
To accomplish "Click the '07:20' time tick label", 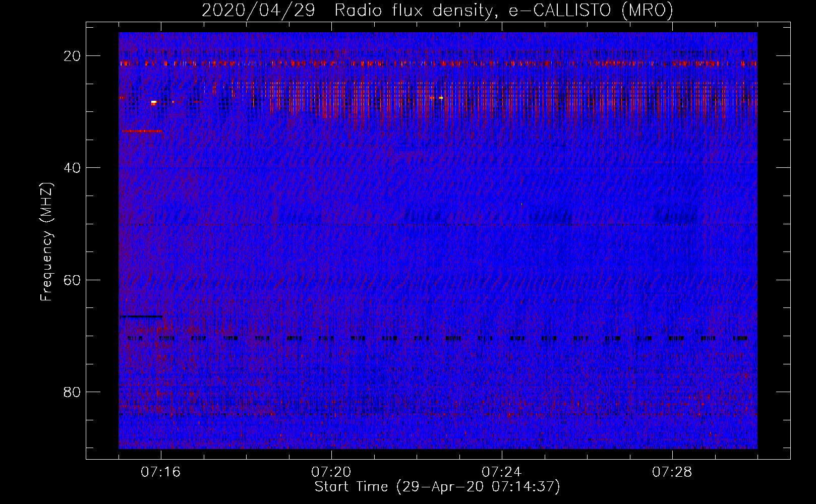I will click(x=331, y=472).
